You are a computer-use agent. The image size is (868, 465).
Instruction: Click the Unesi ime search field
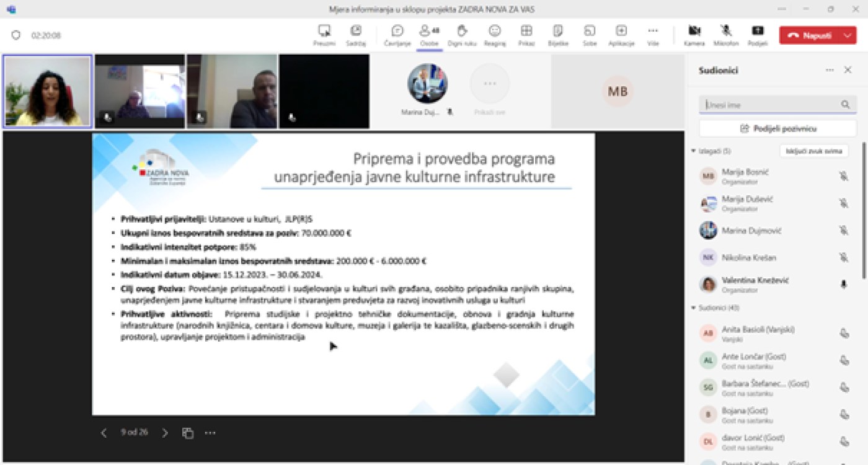click(771, 105)
